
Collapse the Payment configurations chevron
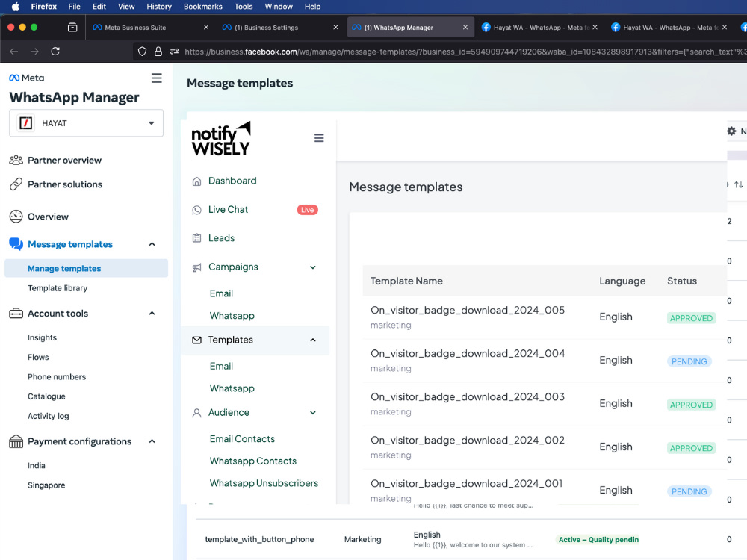[152, 441]
